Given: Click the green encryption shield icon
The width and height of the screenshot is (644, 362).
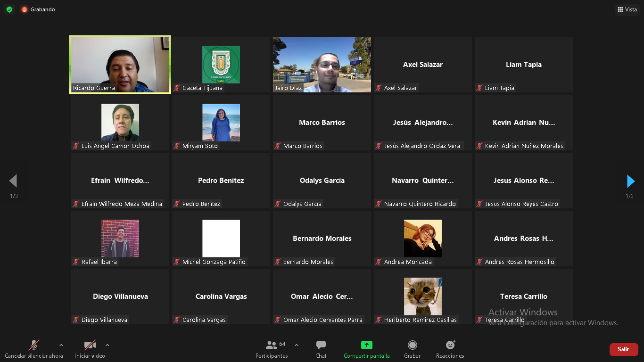Looking at the screenshot, I should (9, 9).
